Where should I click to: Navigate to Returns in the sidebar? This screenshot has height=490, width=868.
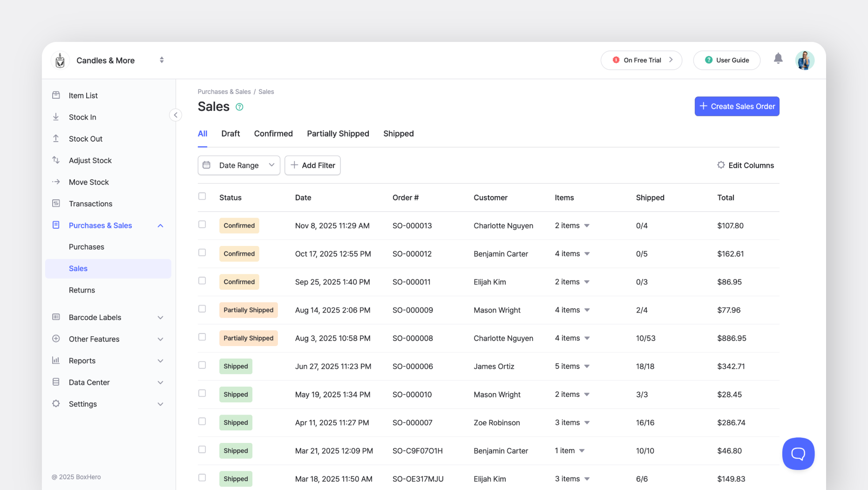[x=81, y=290]
